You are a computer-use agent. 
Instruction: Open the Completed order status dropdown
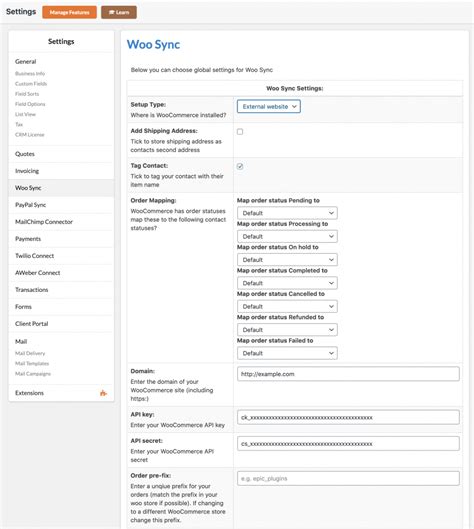click(x=287, y=283)
